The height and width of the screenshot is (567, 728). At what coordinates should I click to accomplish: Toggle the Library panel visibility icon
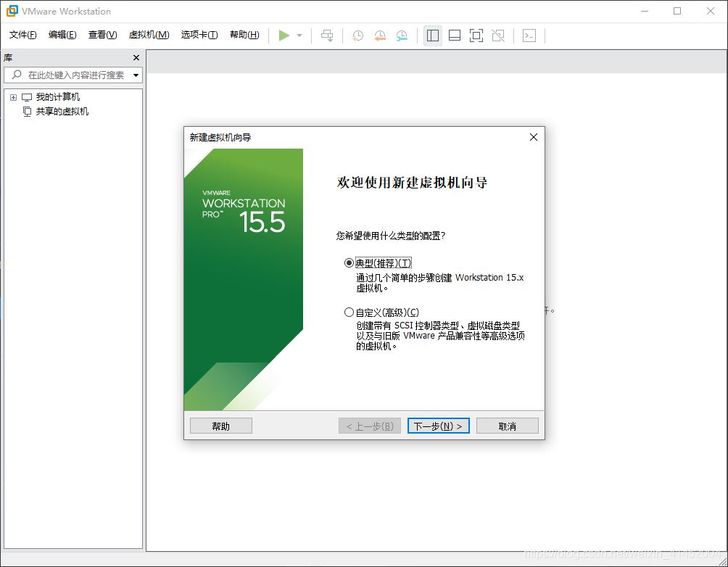[432, 35]
